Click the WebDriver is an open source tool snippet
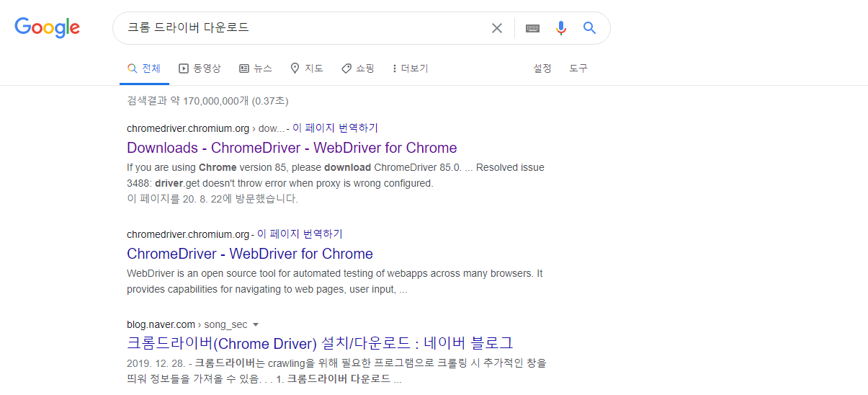Viewport: 868px width, 395px height. click(335, 281)
